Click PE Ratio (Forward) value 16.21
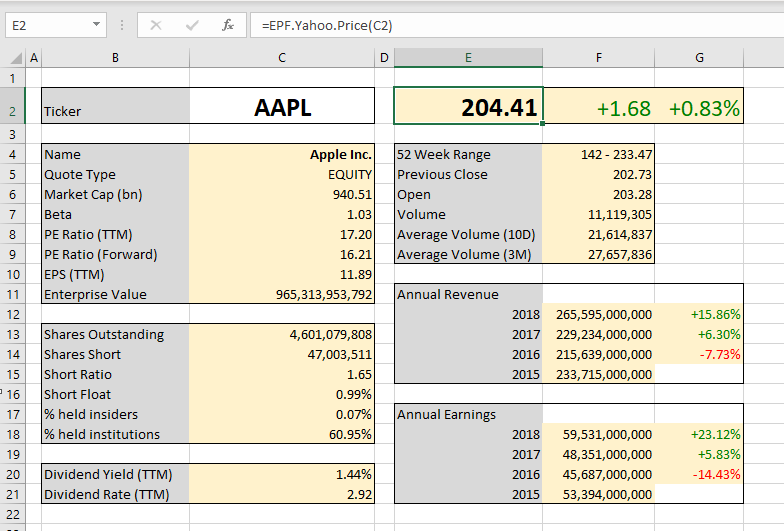 coord(282,254)
